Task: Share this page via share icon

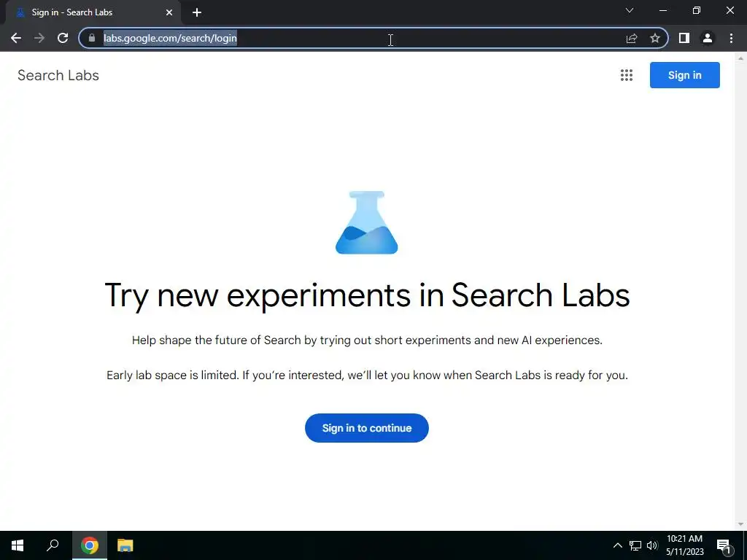Action: point(632,38)
